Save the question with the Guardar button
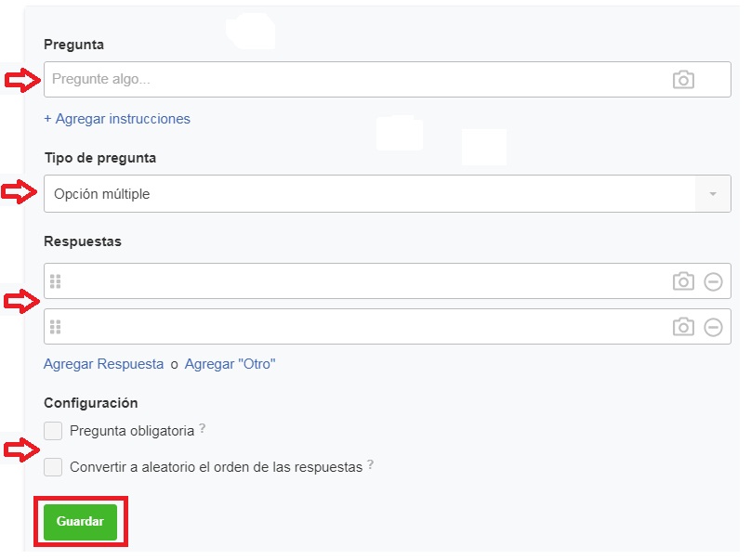751x560 pixels. (81, 522)
